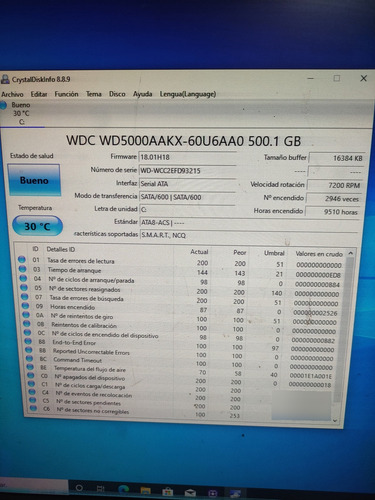Click the status dot for Nº apagados del dispositivo
375x500 pixels.
click(31, 375)
